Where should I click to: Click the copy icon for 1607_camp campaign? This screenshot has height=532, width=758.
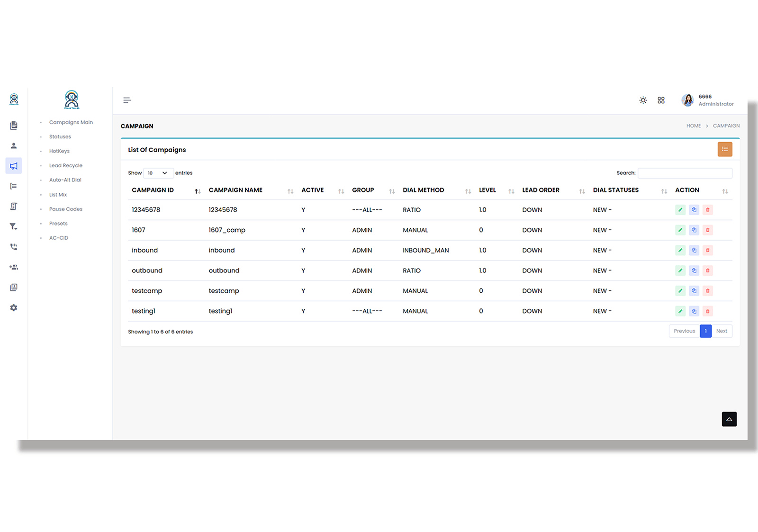tap(694, 230)
